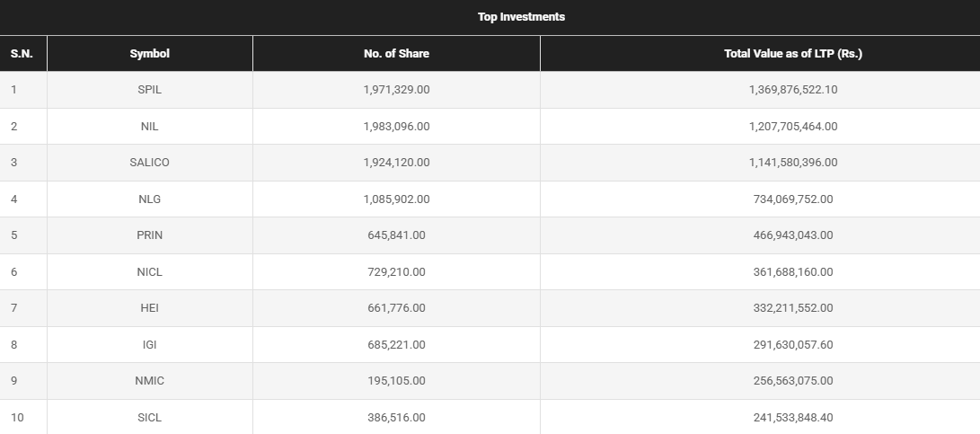
Task: Click the Symbol column header
Action: pyautogui.click(x=149, y=54)
